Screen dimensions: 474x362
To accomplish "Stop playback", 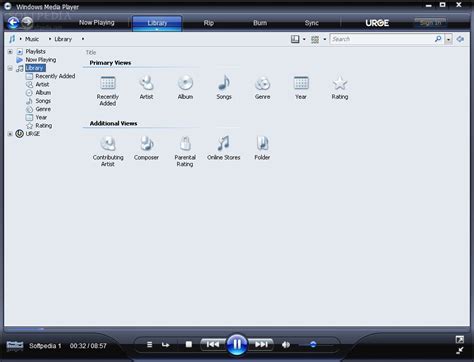I will (189, 344).
